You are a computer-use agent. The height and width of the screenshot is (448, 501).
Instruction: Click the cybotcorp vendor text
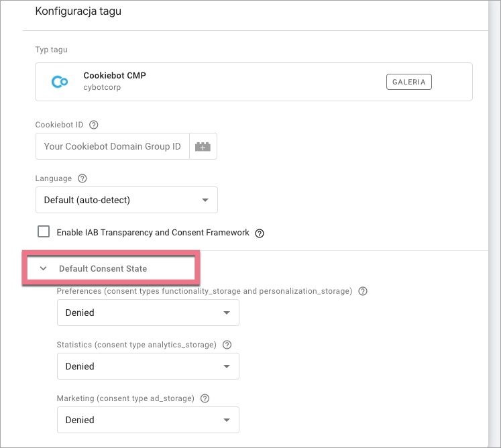click(102, 88)
